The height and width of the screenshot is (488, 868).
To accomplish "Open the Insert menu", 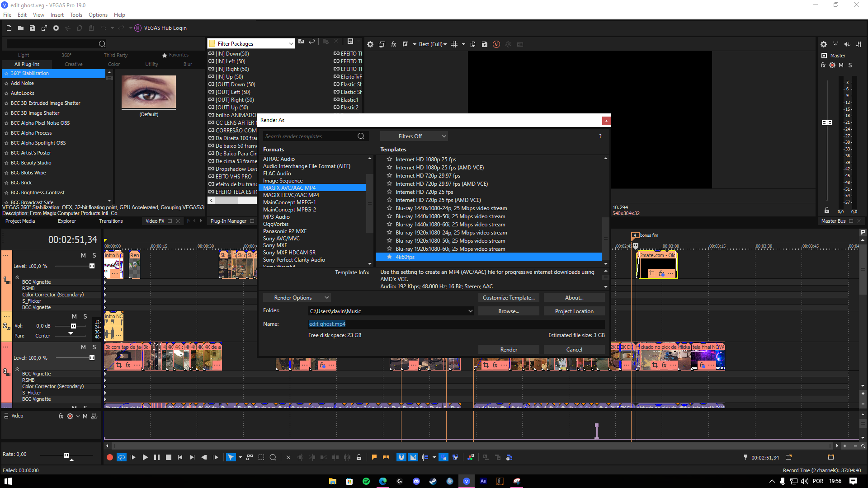I will (x=57, y=15).
